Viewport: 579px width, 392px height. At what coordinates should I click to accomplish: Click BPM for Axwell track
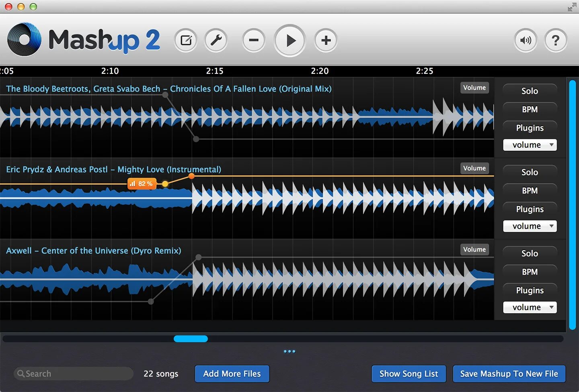530,272
